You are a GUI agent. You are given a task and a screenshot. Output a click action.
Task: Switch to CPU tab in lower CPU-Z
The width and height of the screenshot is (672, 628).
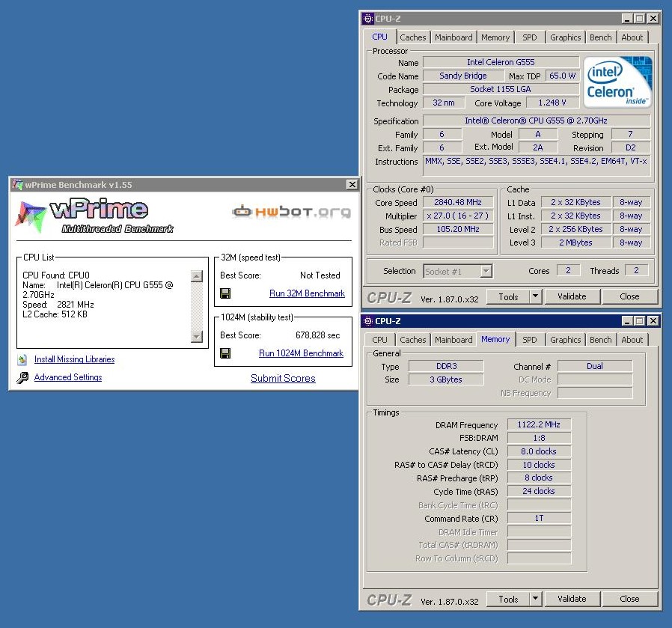pyautogui.click(x=379, y=340)
